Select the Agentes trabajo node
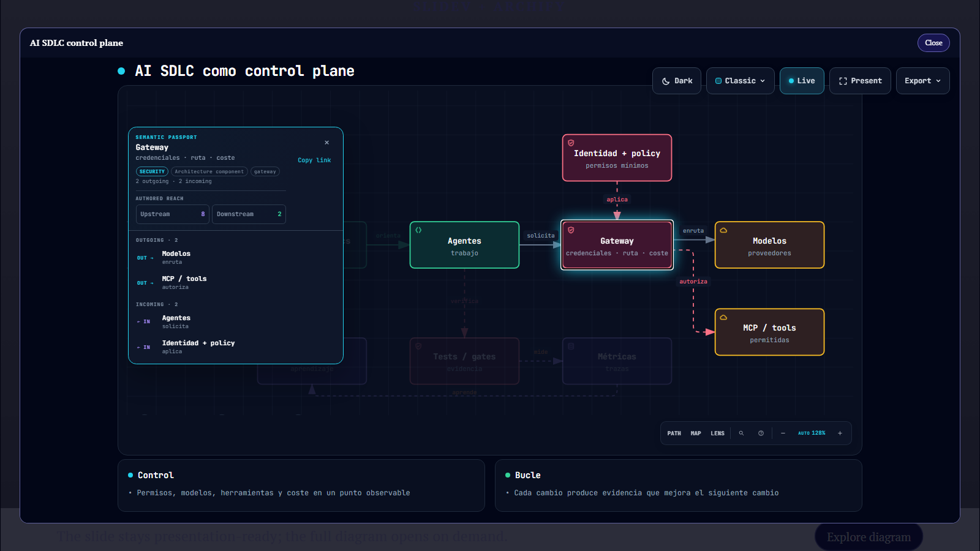 pyautogui.click(x=464, y=245)
